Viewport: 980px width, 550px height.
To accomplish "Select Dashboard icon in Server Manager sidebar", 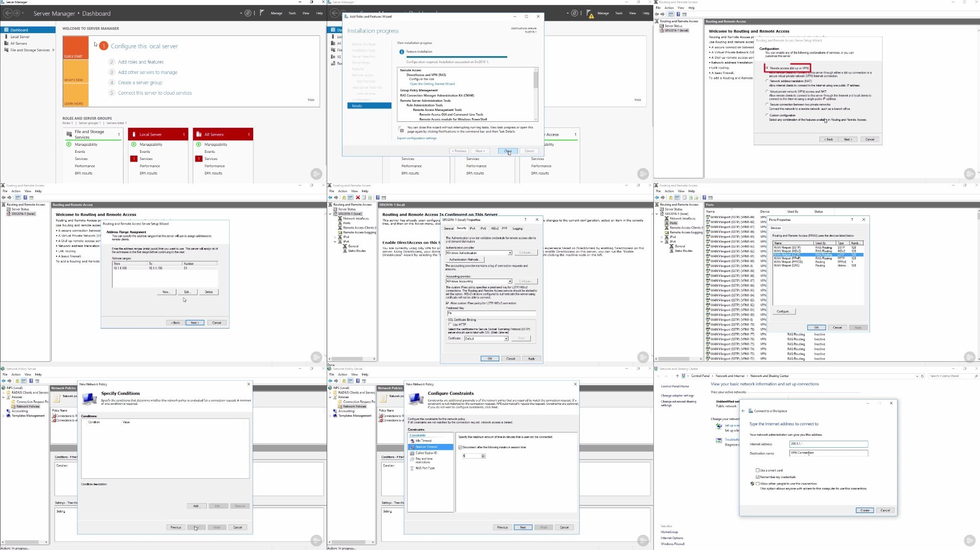I will [6, 30].
